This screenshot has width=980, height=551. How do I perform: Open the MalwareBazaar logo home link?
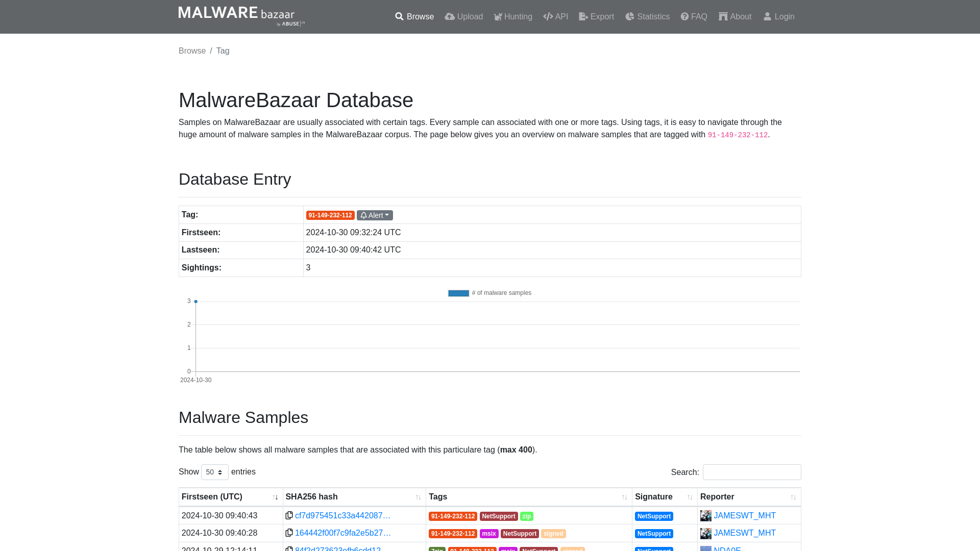pos(241,16)
